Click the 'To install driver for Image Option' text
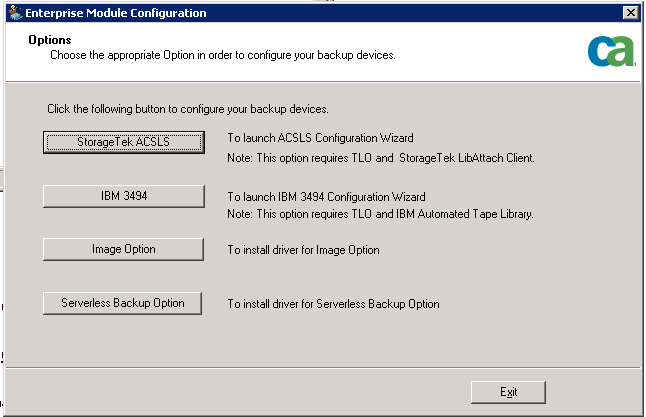 tap(303, 250)
